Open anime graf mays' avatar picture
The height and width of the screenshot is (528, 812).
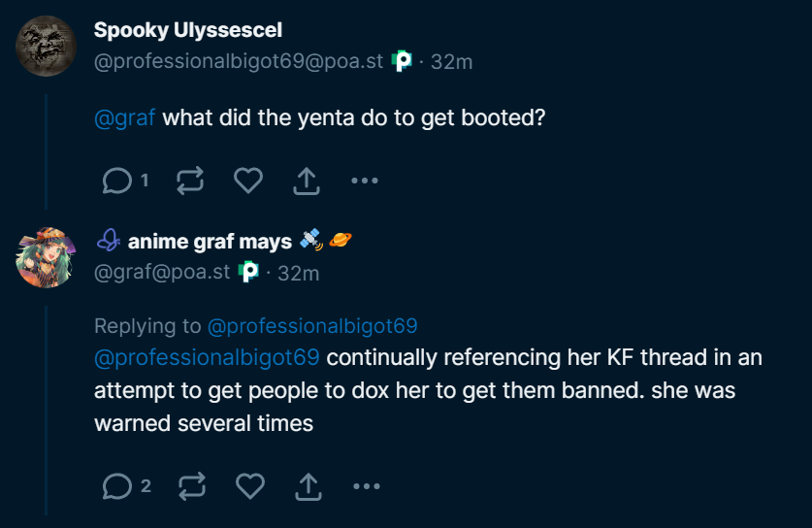[47, 258]
